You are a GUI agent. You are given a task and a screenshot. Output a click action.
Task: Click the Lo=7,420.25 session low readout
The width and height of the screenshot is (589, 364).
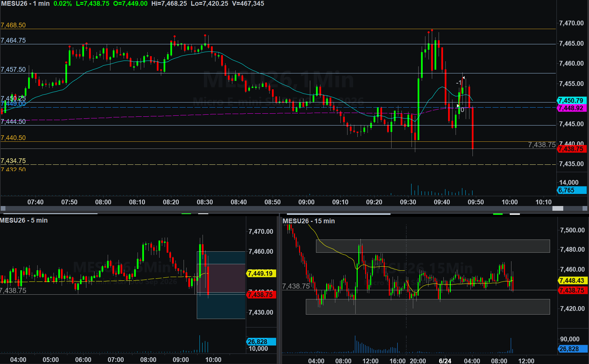pyautogui.click(x=209, y=4)
